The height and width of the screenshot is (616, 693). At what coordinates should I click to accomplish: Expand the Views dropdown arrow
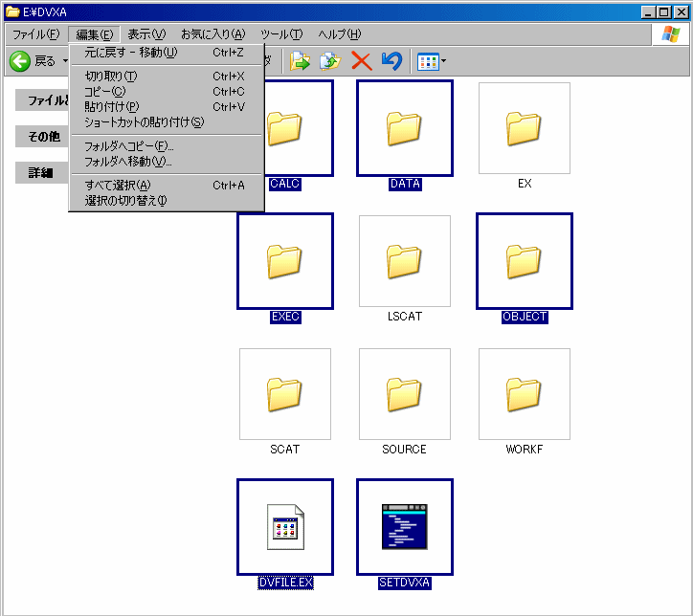[x=443, y=62]
